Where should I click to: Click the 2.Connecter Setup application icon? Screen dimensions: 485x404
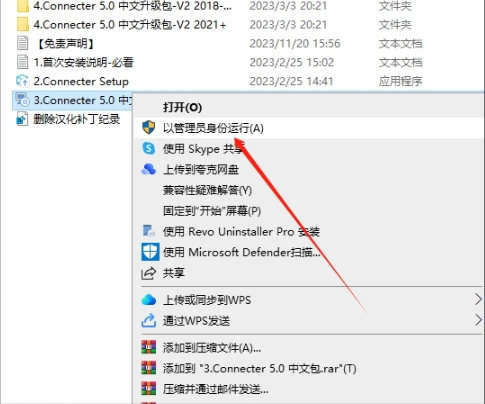tap(23, 81)
